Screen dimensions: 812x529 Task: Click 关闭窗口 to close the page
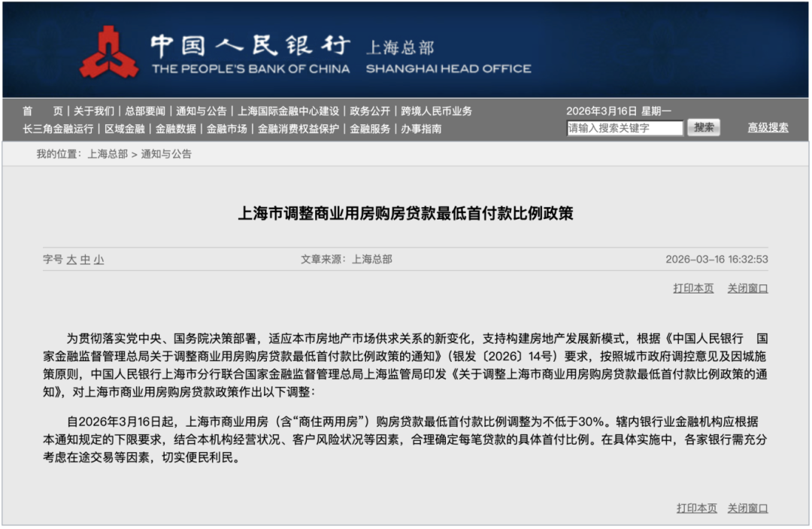[x=747, y=288]
